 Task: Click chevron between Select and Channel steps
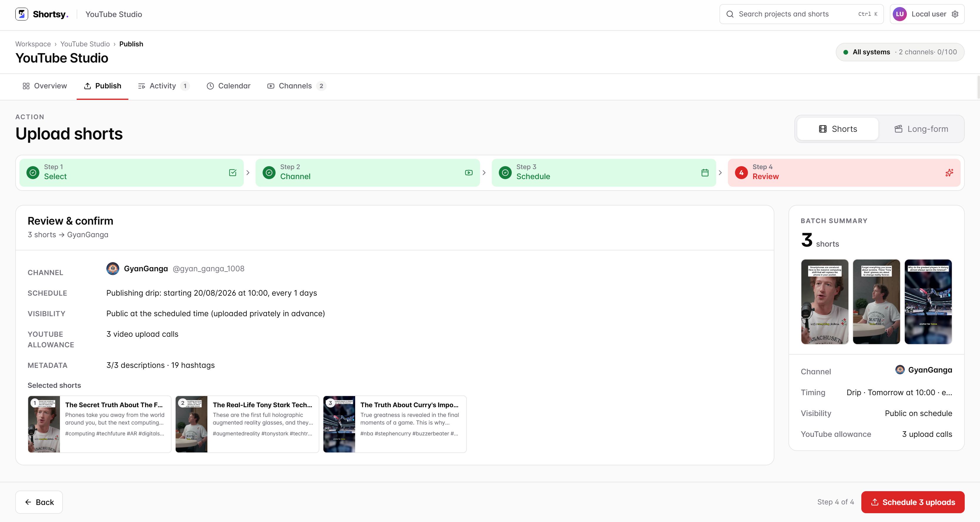point(248,173)
